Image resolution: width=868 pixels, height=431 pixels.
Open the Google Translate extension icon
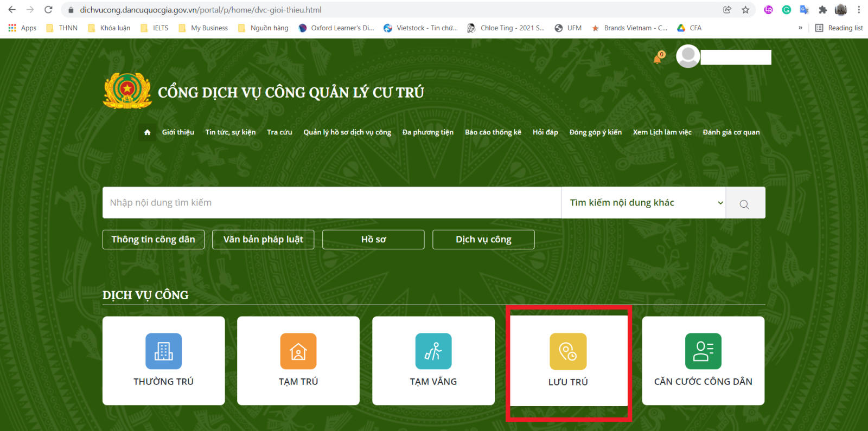pyautogui.click(x=805, y=10)
